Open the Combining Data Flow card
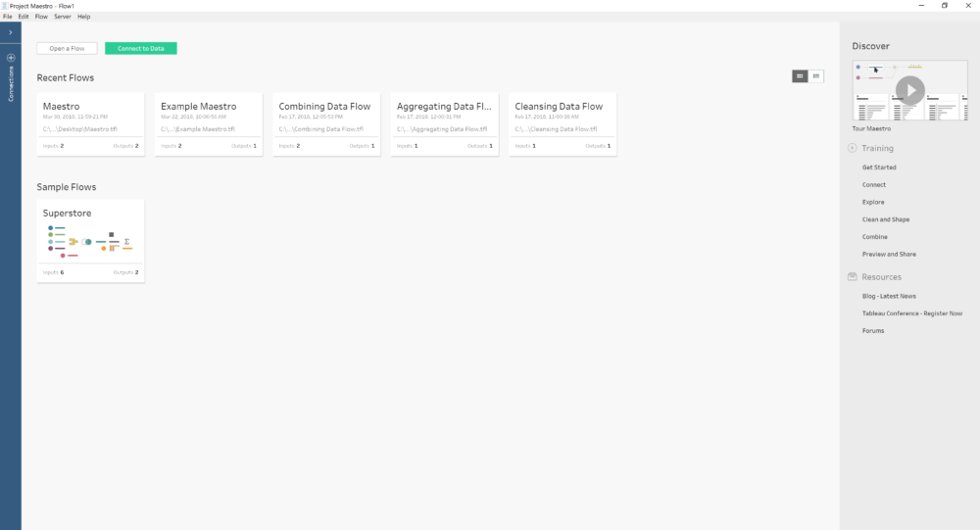Screen dimensions: 980x530 point(327,124)
